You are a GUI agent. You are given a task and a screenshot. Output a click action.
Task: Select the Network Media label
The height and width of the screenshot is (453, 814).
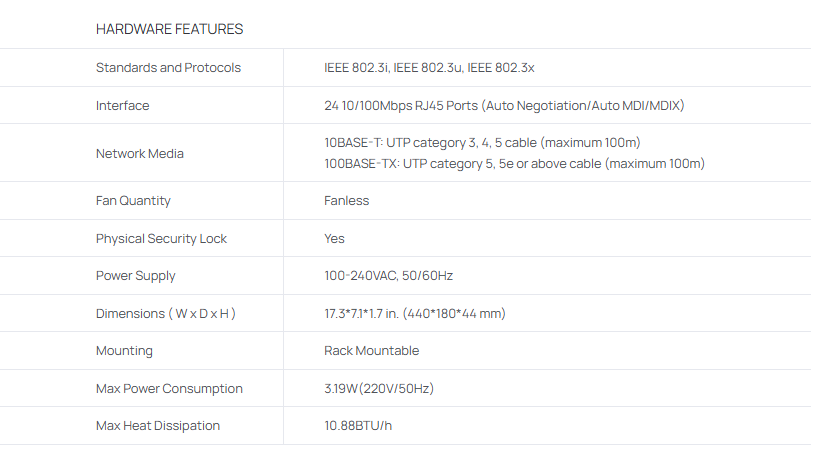click(139, 153)
